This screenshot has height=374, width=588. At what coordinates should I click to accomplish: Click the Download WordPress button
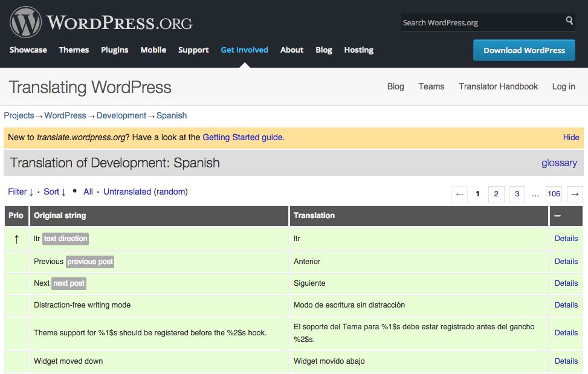pyautogui.click(x=524, y=50)
